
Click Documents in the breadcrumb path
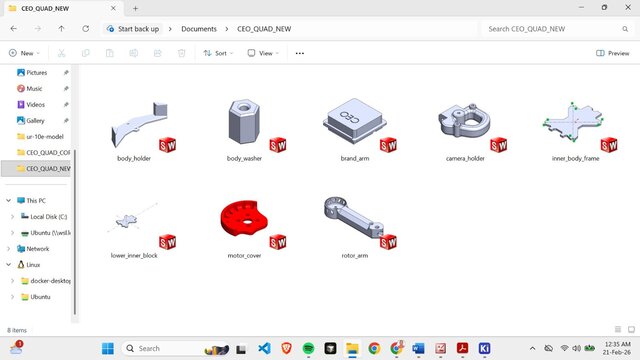[199, 29]
